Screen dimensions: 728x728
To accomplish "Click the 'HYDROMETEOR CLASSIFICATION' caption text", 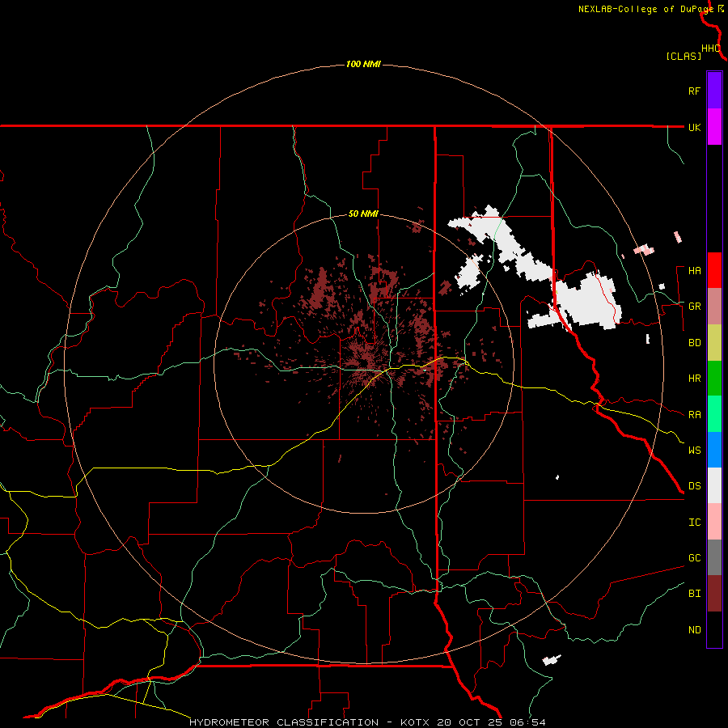I will 284,722.
